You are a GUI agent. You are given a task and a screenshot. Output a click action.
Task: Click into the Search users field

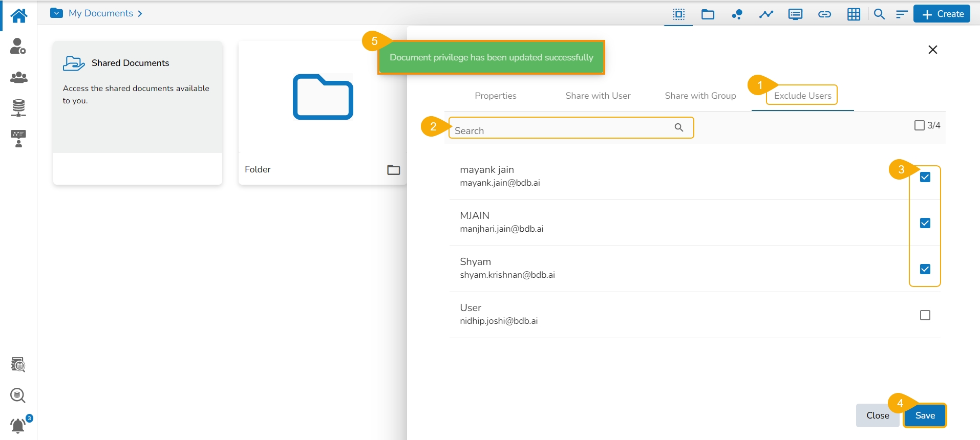562,130
